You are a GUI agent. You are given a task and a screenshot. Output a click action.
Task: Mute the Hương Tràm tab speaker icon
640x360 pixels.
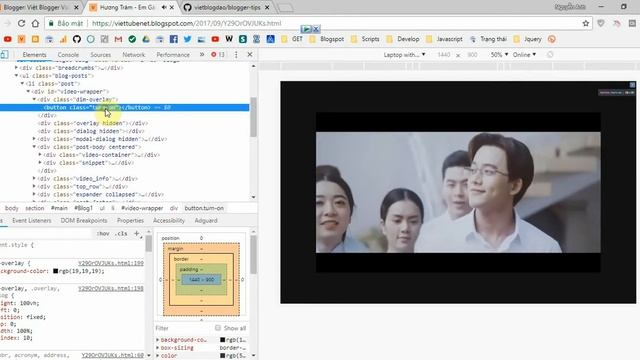(x=164, y=7)
